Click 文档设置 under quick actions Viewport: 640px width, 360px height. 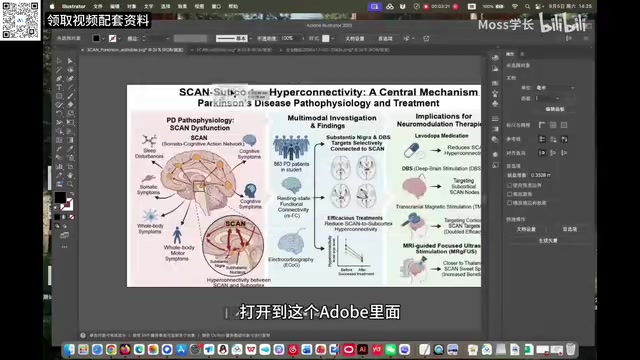pos(526,229)
